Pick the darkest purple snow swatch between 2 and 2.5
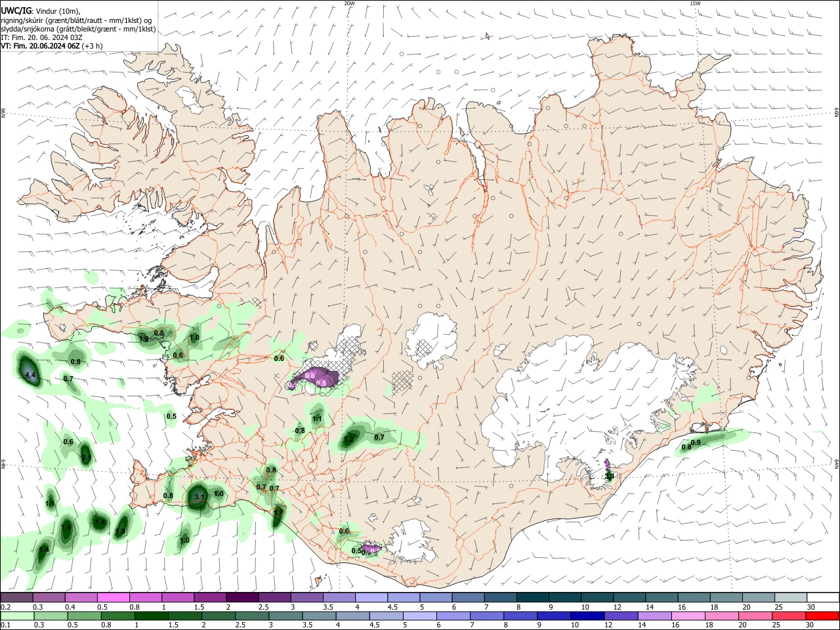This screenshot has width=840, height=630. tap(242, 597)
